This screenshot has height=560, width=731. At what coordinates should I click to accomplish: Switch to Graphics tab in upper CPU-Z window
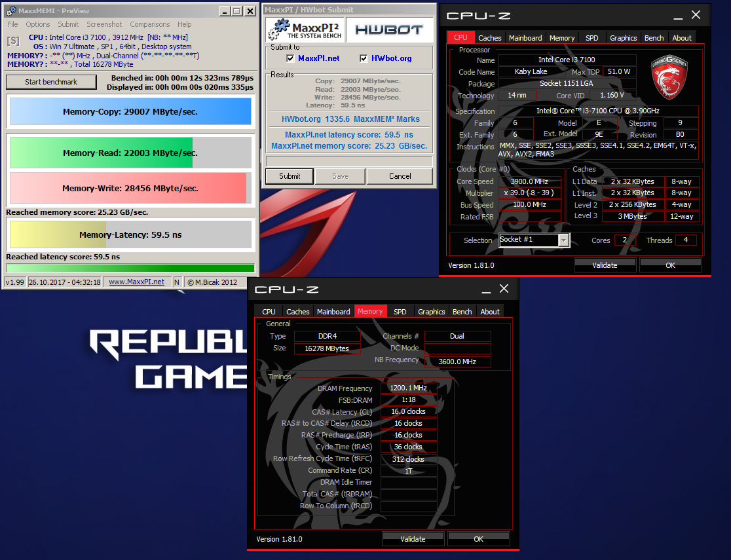[x=624, y=38]
